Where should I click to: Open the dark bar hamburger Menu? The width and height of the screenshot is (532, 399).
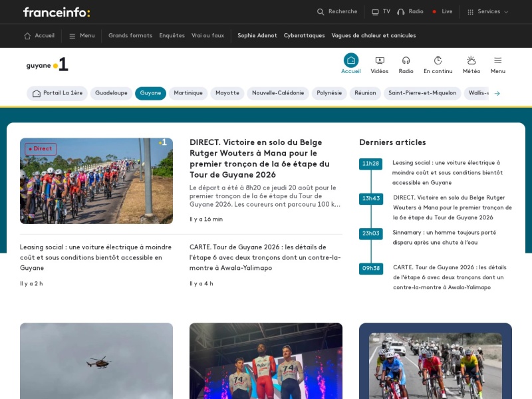click(x=82, y=36)
